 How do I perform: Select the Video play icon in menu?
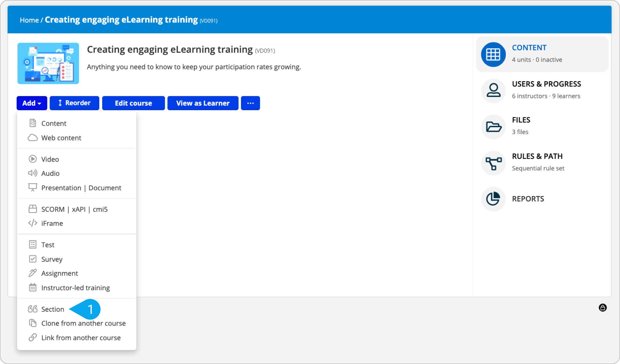click(33, 159)
